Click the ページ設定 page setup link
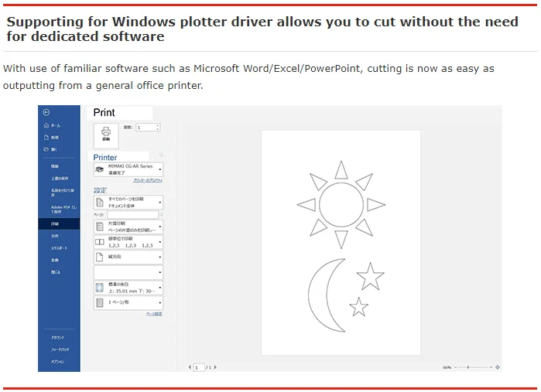Screen dimensions: 541x392 pyautogui.click(x=154, y=314)
